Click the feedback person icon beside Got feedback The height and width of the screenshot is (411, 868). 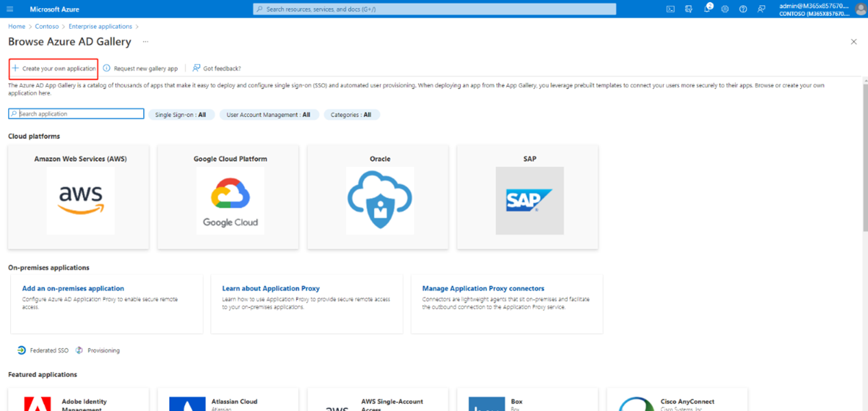tap(197, 68)
